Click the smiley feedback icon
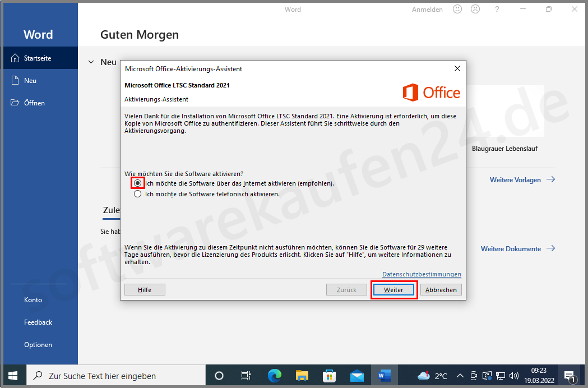Viewport: 588px width, 388px height. [457, 9]
